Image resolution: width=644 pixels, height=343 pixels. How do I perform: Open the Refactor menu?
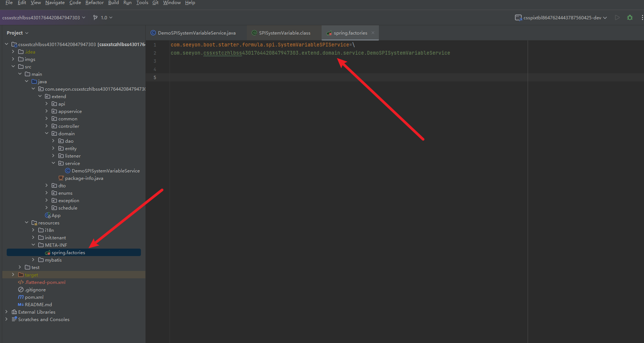click(94, 3)
